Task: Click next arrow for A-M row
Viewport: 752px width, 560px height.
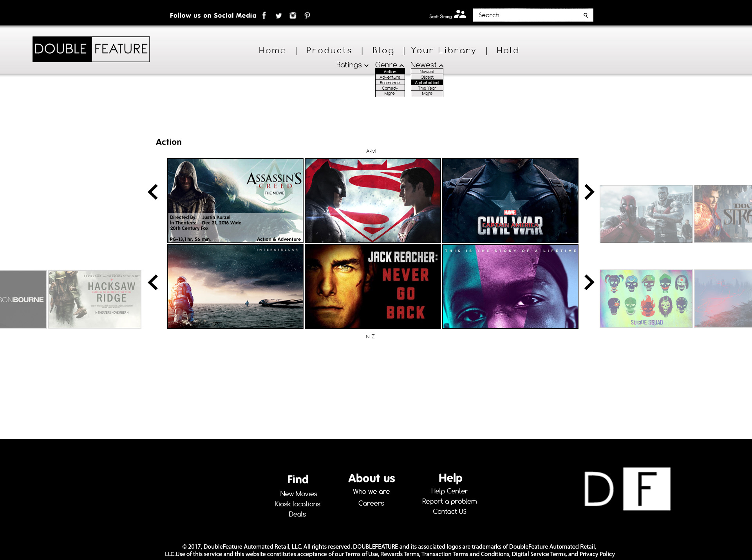Action: (589, 192)
